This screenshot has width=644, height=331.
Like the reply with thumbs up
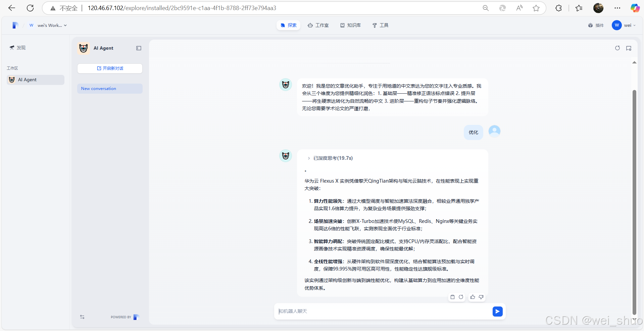click(473, 297)
